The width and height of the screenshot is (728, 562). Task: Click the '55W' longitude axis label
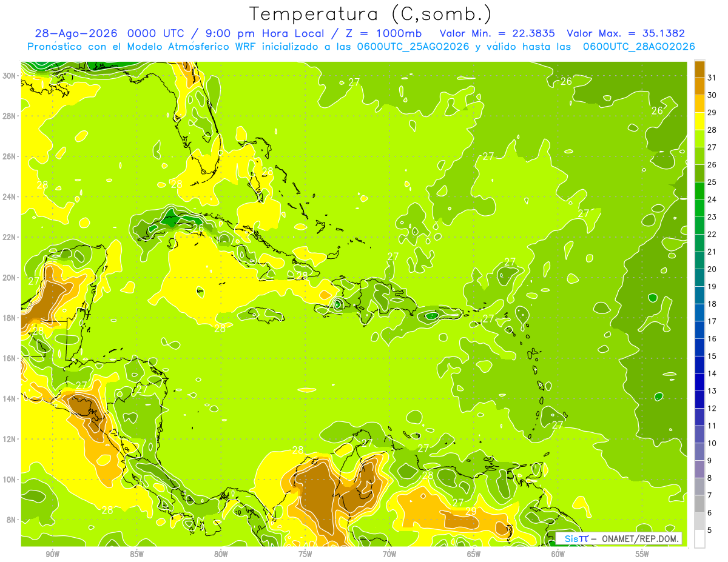642,554
